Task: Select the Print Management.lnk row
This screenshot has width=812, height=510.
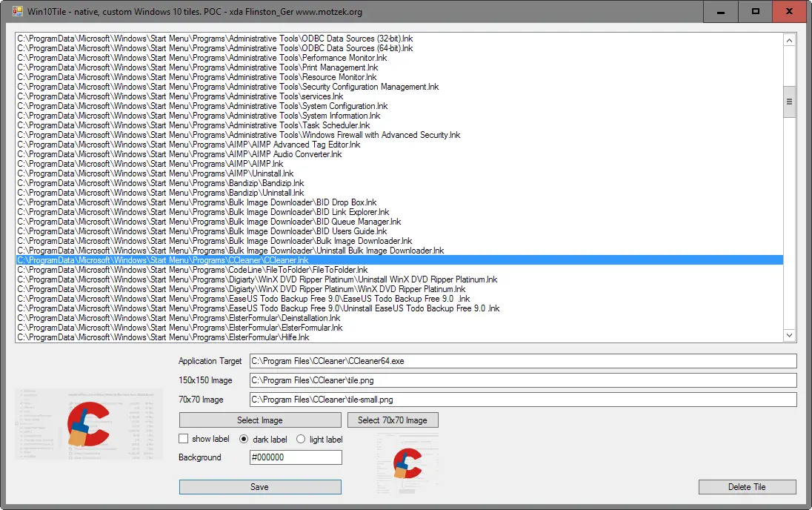Action: point(399,67)
